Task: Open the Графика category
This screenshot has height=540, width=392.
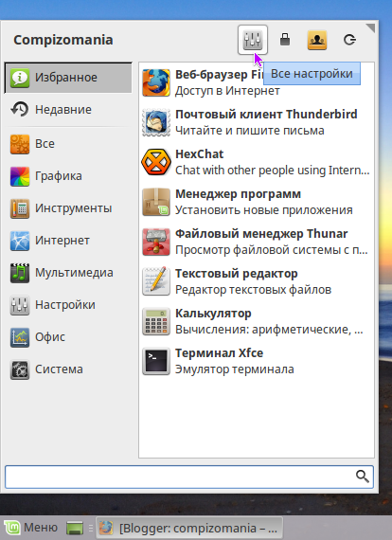Action: point(68,176)
